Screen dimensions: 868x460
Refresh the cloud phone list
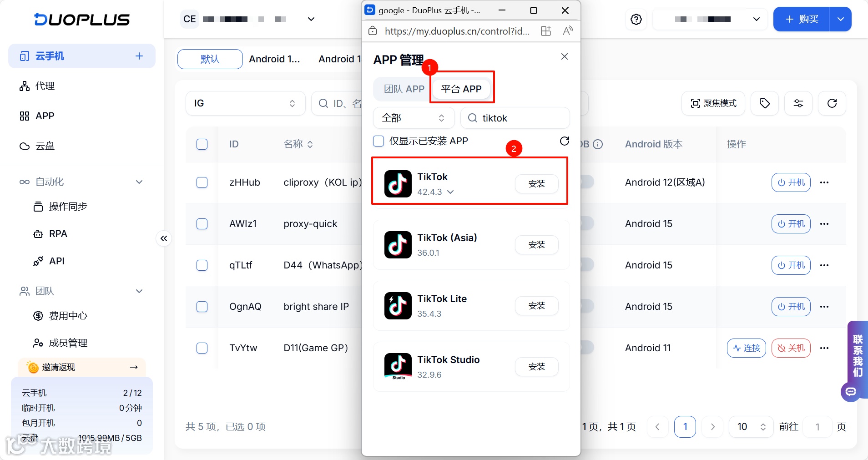[832, 103]
